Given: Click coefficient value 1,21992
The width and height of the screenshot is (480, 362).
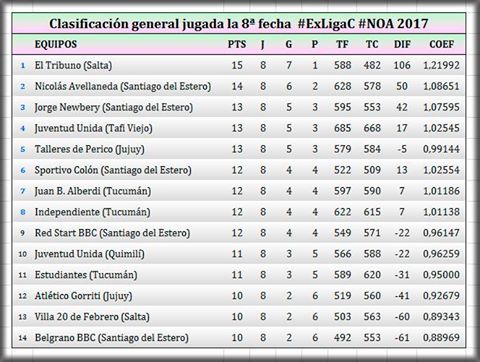Looking at the screenshot, I should click(441, 65).
